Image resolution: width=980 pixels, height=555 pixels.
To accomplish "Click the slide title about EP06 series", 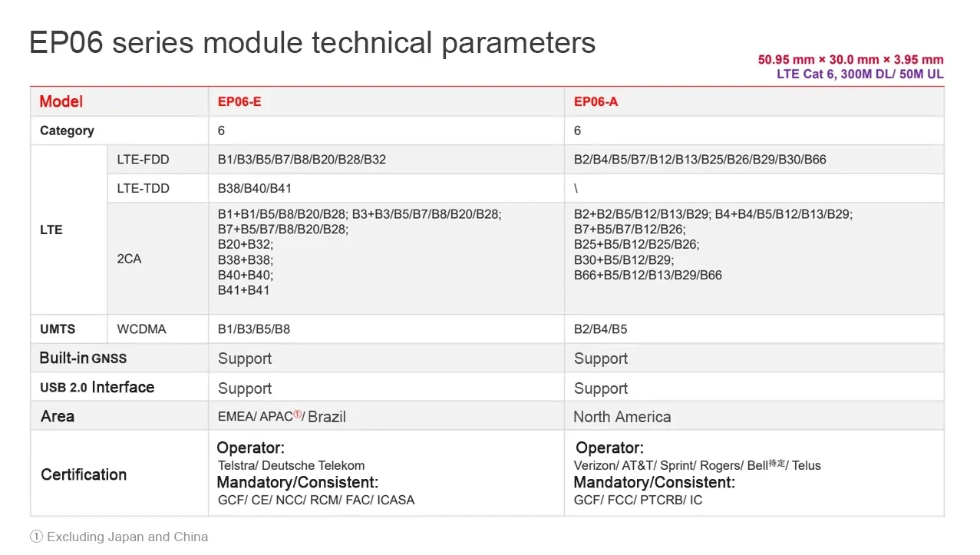I will pyautogui.click(x=312, y=42).
